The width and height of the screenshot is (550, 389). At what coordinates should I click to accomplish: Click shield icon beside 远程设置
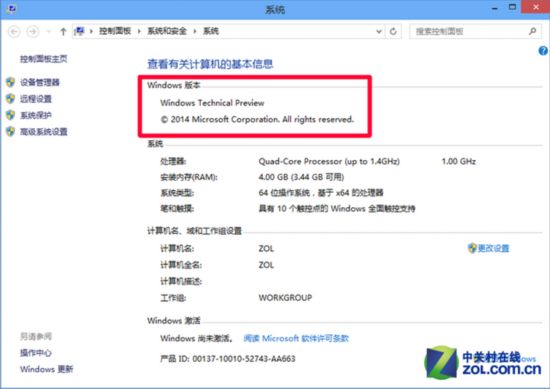click(x=11, y=99)
